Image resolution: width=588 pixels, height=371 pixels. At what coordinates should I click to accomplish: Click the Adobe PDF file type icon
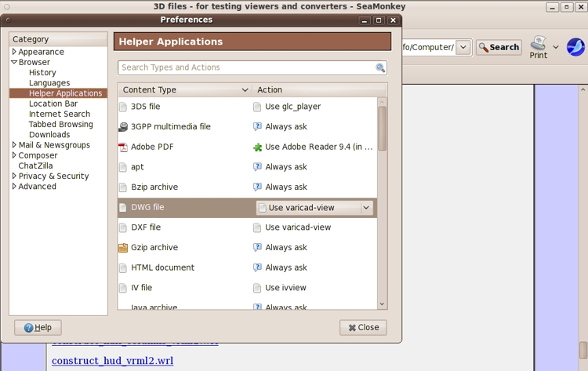[123, 147]
